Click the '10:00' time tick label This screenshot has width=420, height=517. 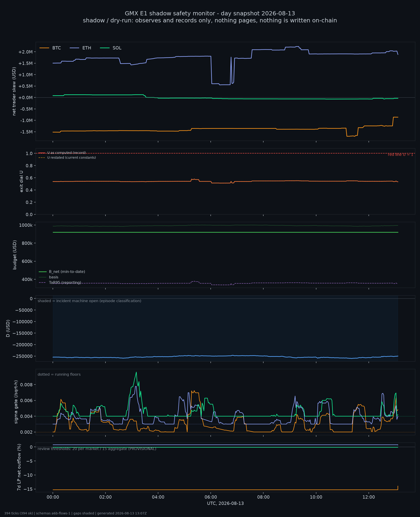tap(316, 497)
